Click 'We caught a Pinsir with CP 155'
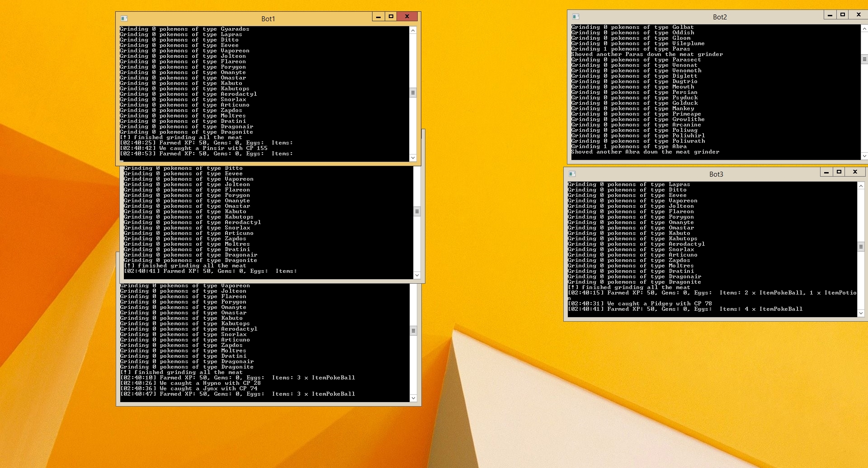 [213, 148]
